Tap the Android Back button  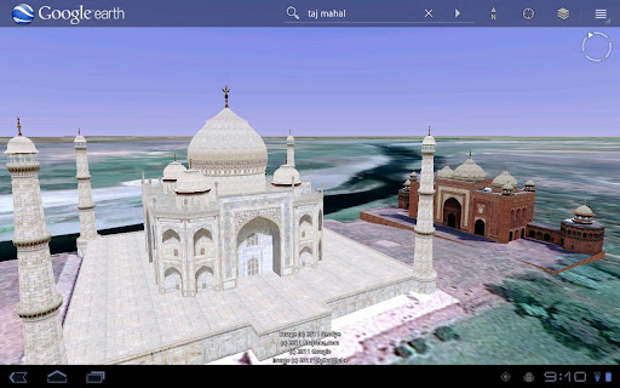[x=18, y=377]
